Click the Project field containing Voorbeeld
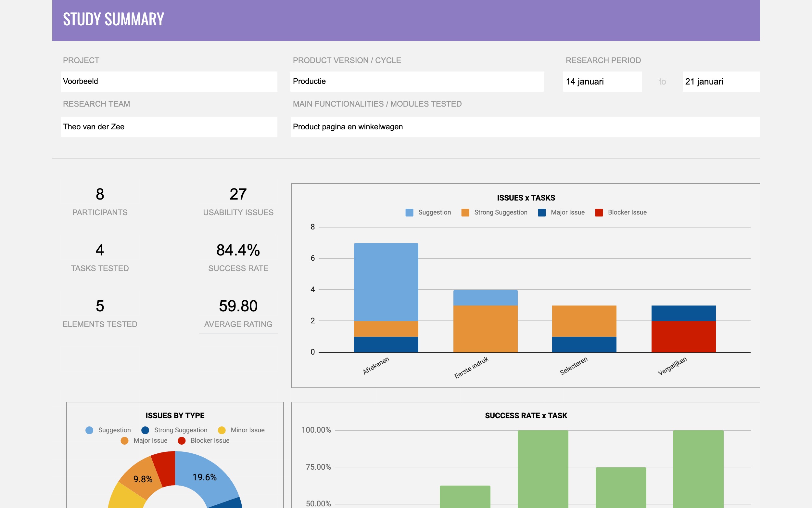Image resolution: width=812 pixels, height=508 pixels. click(169, 81)
